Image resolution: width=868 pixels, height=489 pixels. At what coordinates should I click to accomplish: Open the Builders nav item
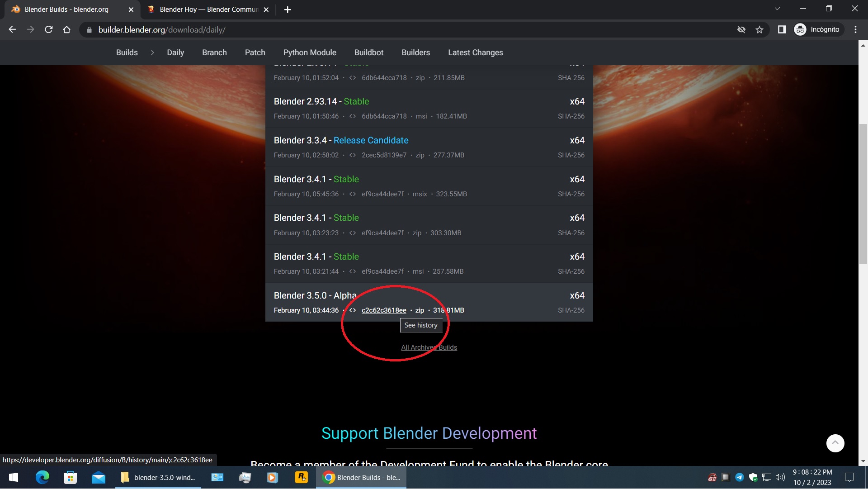tap(415, 52)
